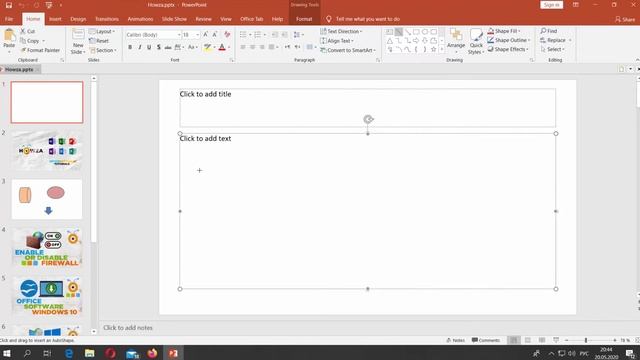Switch to the Design tab

tap(78, 19)
